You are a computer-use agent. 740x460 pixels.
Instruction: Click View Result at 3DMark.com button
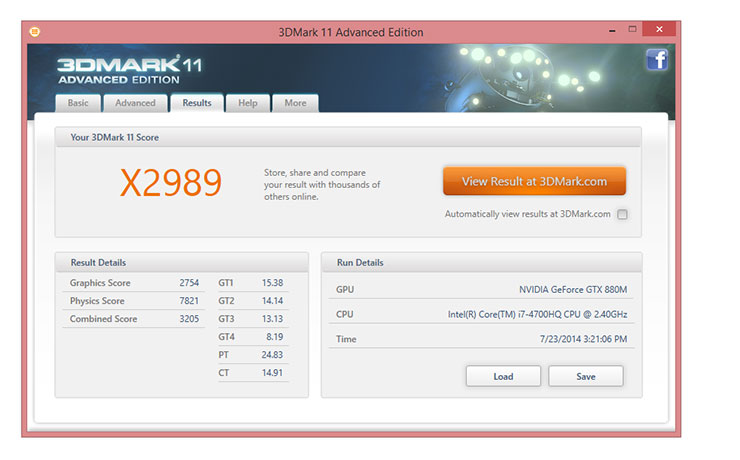(x=534, y=181)
